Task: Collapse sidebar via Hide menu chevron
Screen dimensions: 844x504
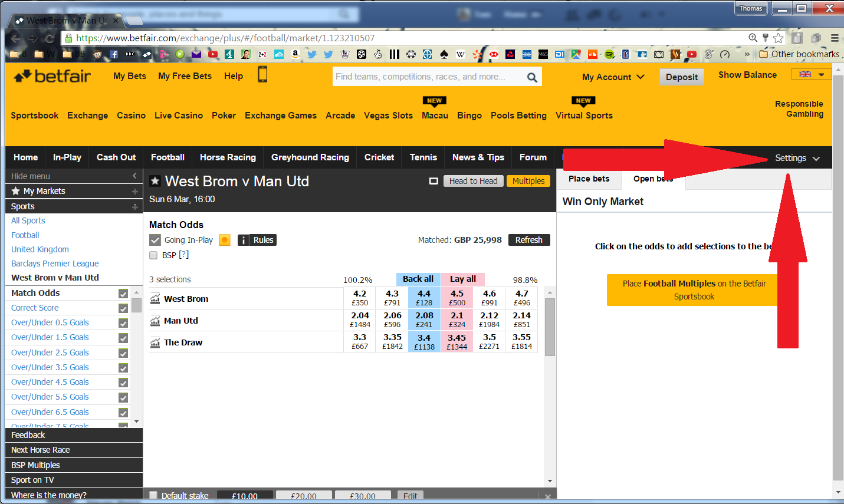Action: click(x=134, y=176)
